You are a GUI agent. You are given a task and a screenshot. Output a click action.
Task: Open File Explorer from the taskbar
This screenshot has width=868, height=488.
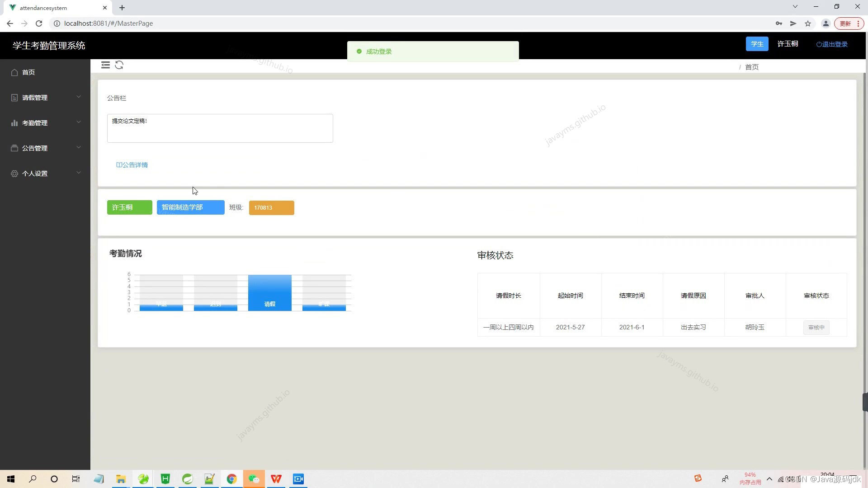coord(121,479)
